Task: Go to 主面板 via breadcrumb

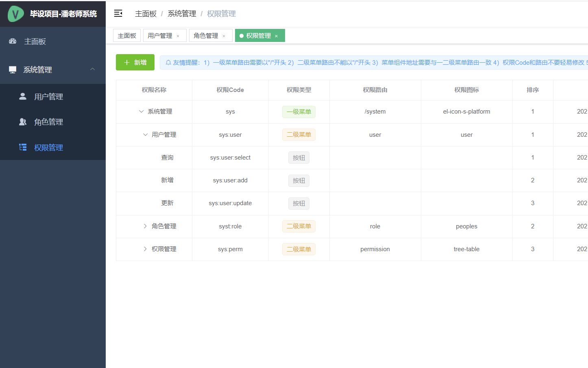Action: tap(146, 14)
